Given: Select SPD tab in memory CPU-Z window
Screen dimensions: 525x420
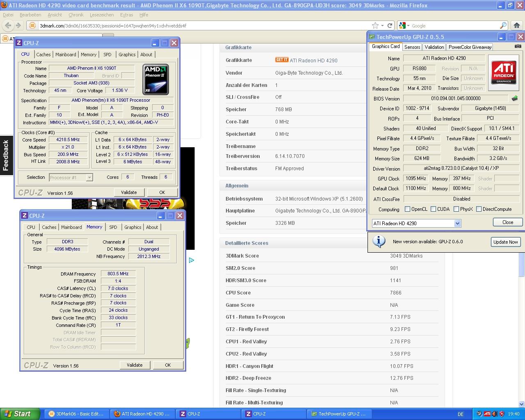Looking at the screenshot, I should point(113,227).
